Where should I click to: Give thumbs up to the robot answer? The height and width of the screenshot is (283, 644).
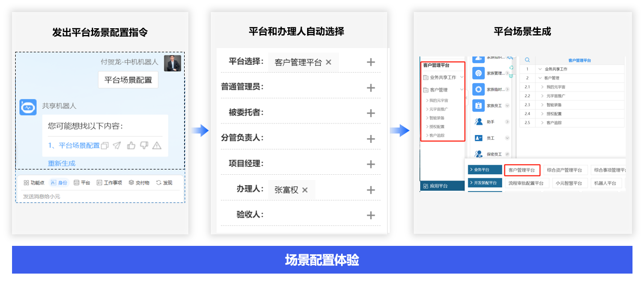pyautogui.click(x=131, y=145)
